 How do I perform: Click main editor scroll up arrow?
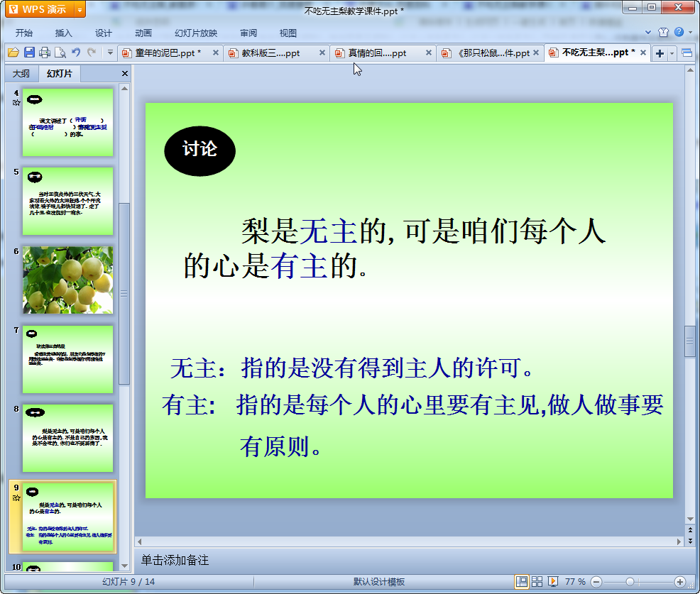point(690,70)
